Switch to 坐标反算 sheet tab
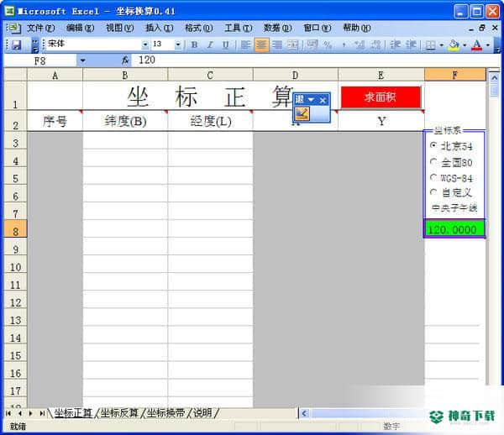 119,413
